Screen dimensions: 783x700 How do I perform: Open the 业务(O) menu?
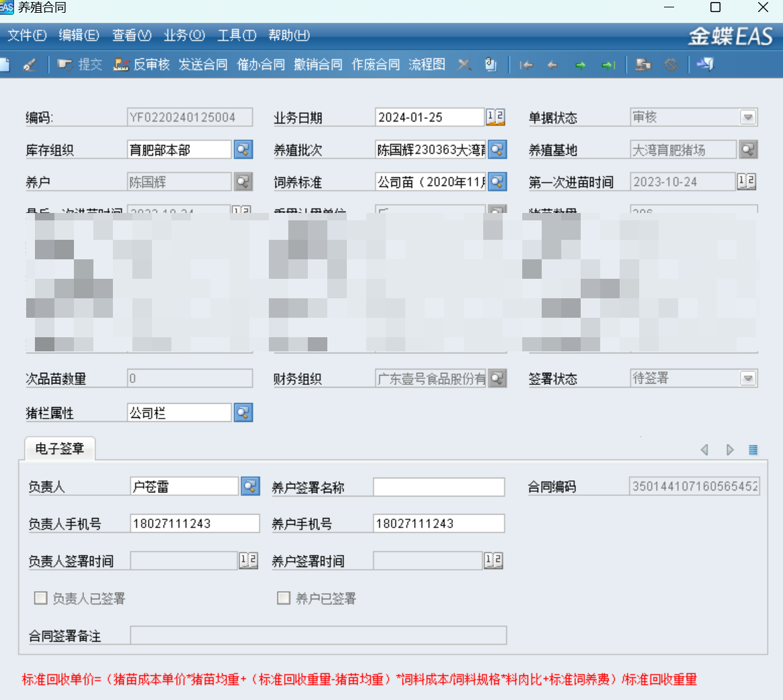[x=184, y=35]
